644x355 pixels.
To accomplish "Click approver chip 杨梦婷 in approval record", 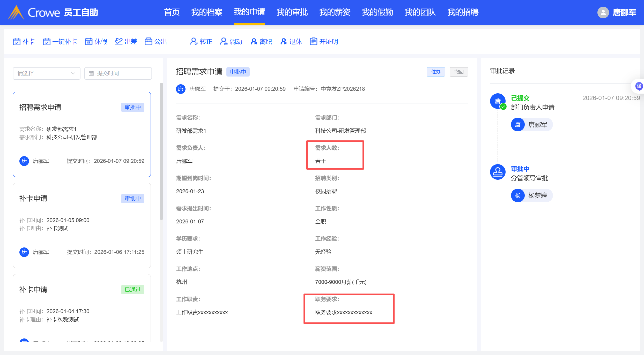I will pyautogui.click(x=532, y=195).
